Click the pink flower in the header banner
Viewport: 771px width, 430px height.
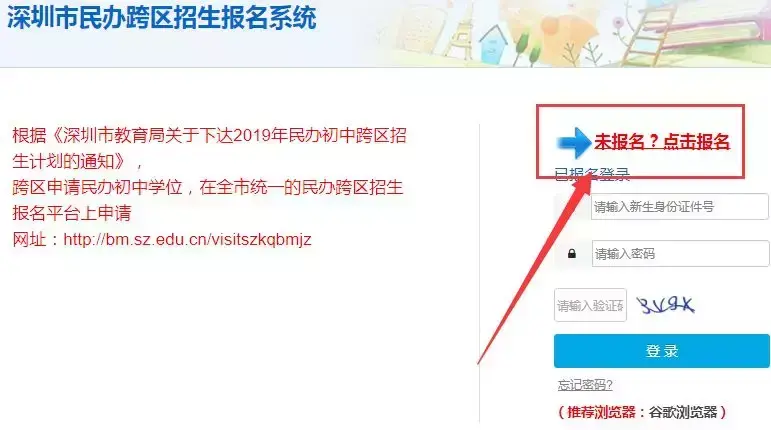618,23
